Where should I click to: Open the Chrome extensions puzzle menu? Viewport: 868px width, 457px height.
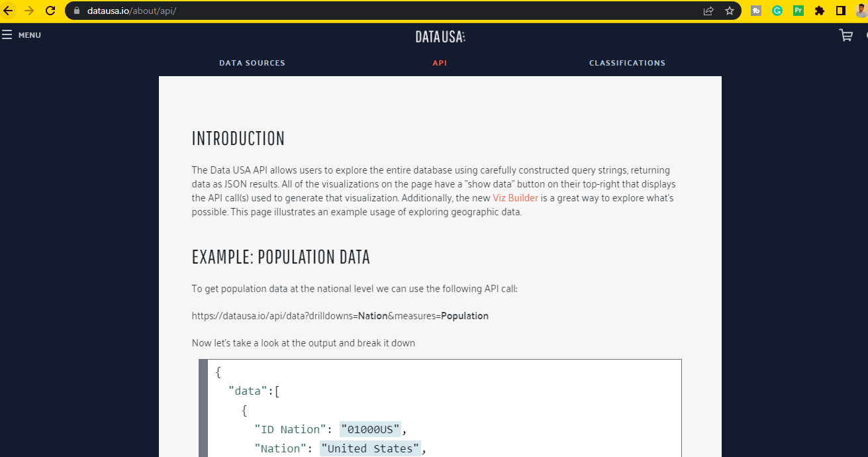(820, 11)
